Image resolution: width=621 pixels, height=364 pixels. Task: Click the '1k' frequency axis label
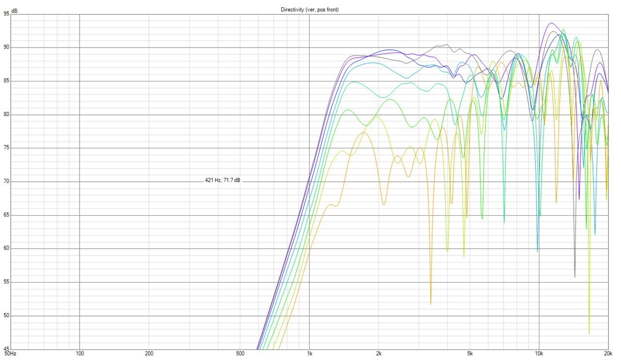[x=310, y=353]
